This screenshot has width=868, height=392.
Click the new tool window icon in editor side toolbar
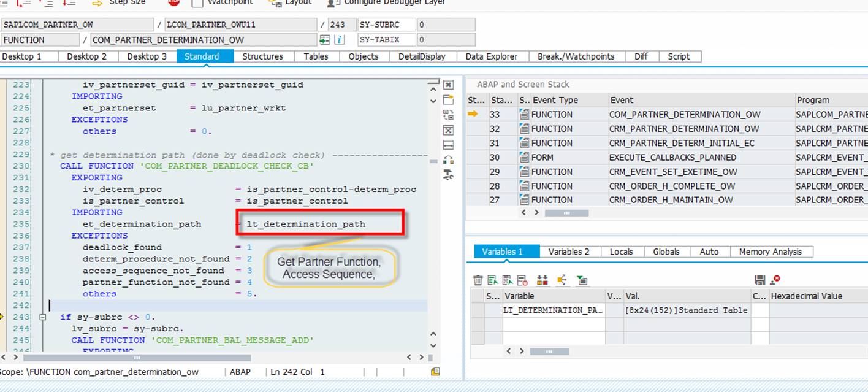[x=448, y=99]
